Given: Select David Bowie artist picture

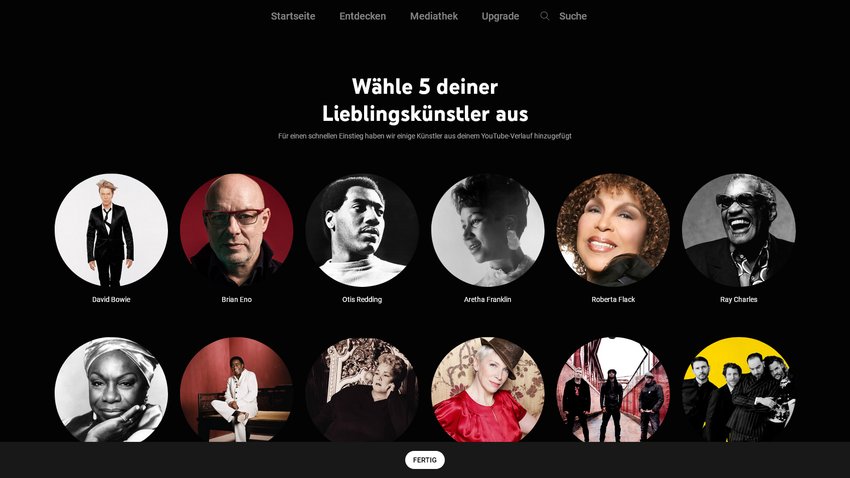Looking at the screenshot, I should (111, 230).
